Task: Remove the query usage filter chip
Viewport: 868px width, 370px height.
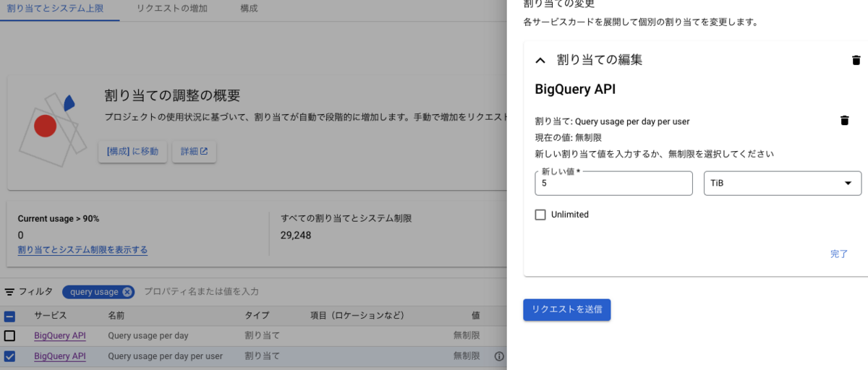Action: pyautogui.click(x=127, y=292)
